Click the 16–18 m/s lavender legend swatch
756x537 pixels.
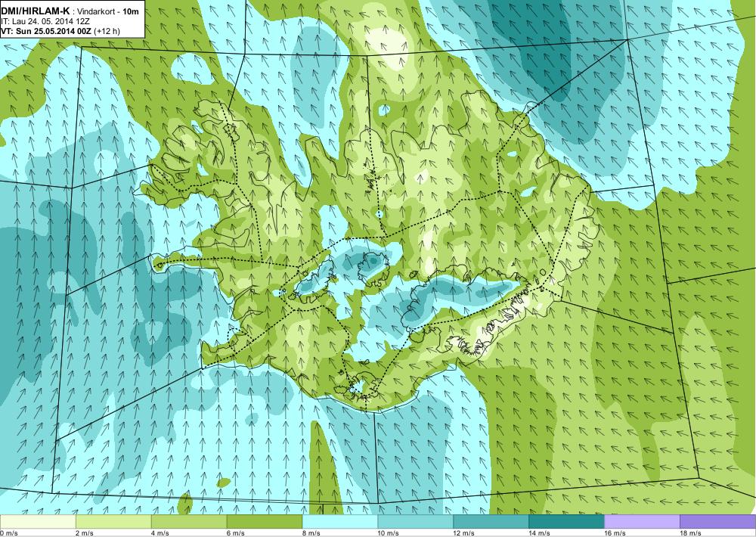(x=642, y=522)
